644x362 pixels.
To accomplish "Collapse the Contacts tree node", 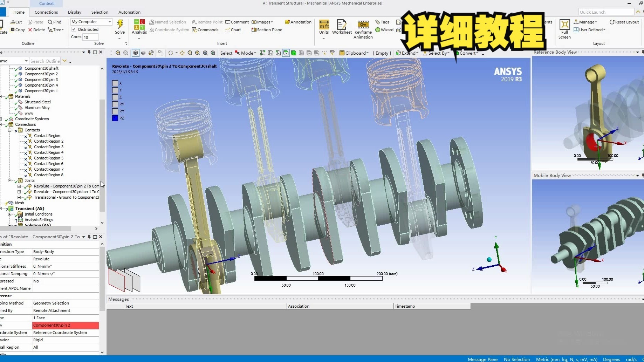I will point(10,130).
